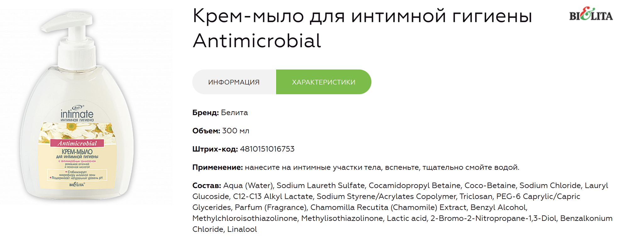Click the word Antimicrobial in the title
The width and height of the screenshot is (644, 247).
257,41
